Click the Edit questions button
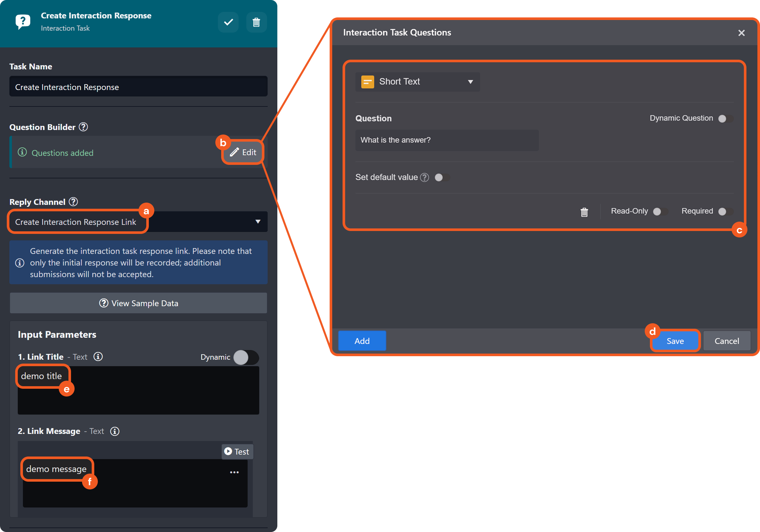This screenshot has width=760, height=532. point(243,152)
